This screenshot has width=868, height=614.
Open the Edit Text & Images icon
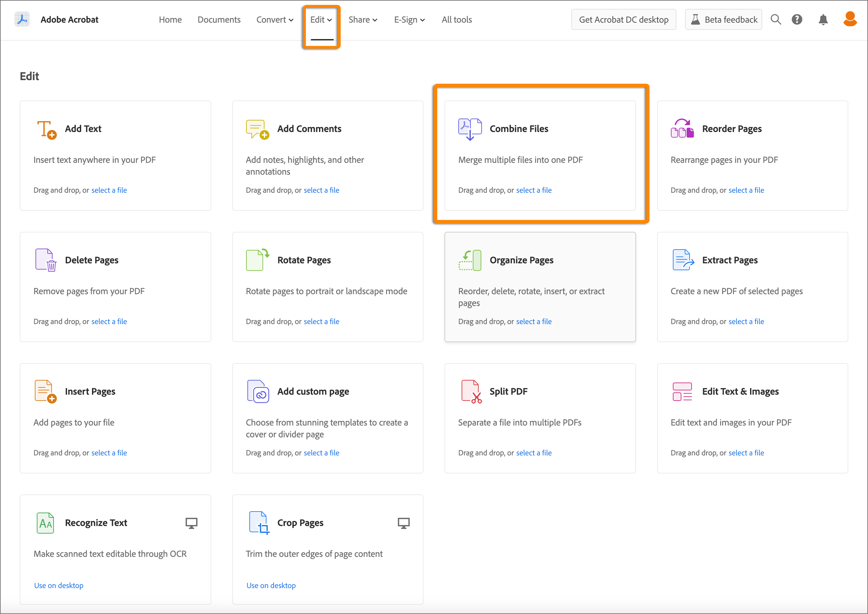pos(682,391)
